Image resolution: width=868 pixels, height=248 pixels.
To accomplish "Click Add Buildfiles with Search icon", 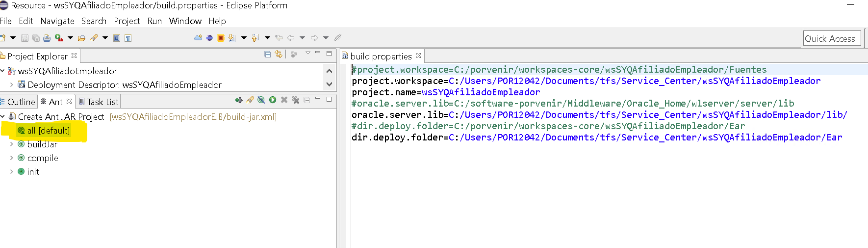I will [x=250, y=100].
